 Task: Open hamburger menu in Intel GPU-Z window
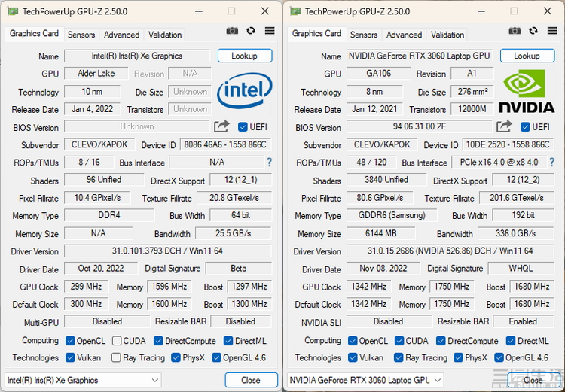click(269, 31)
